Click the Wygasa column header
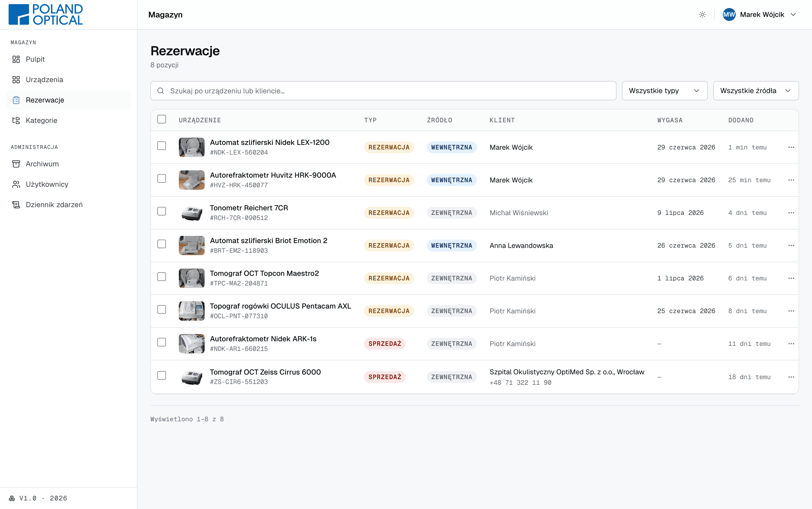Viewport: 812px width, 509px height. [x=670, y=120]
